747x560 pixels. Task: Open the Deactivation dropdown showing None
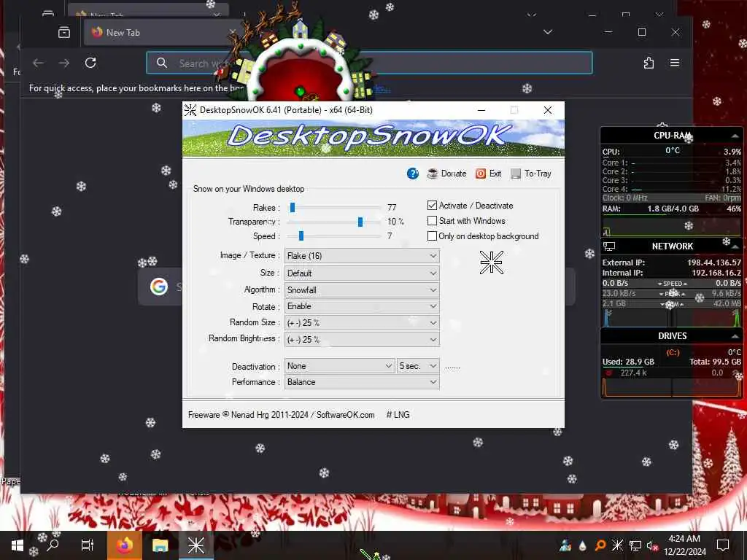click(340, 366)
